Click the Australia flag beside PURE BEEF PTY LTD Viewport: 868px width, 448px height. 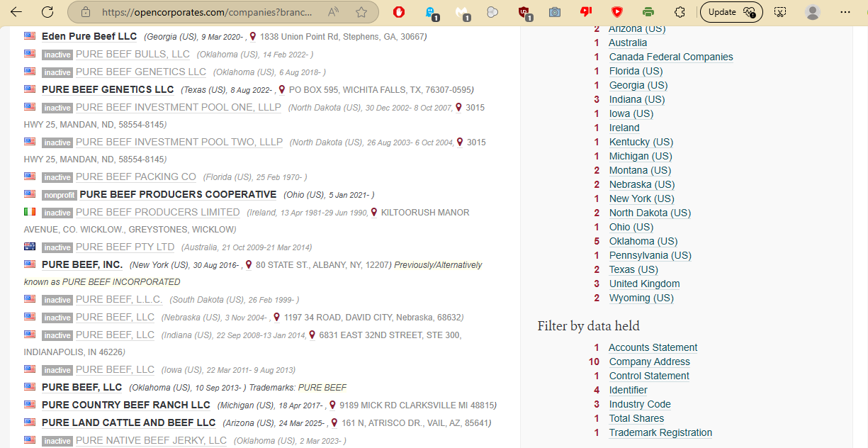click(x=30, y=246)
